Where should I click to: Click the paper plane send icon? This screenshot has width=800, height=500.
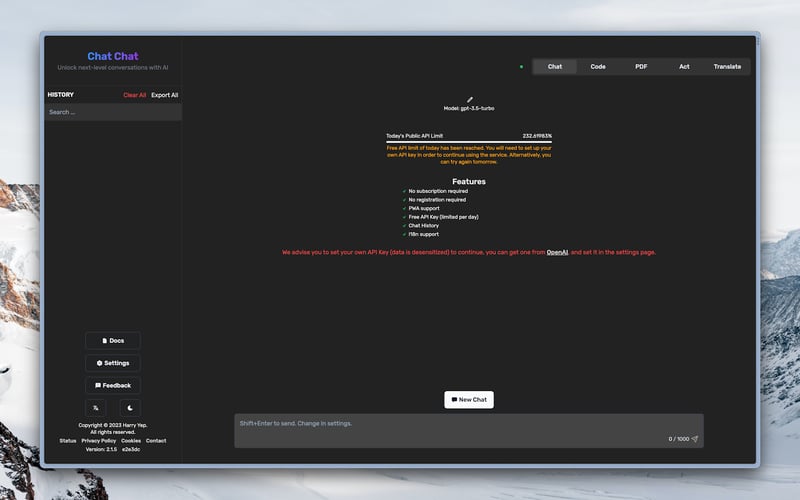tap(694, 439)
